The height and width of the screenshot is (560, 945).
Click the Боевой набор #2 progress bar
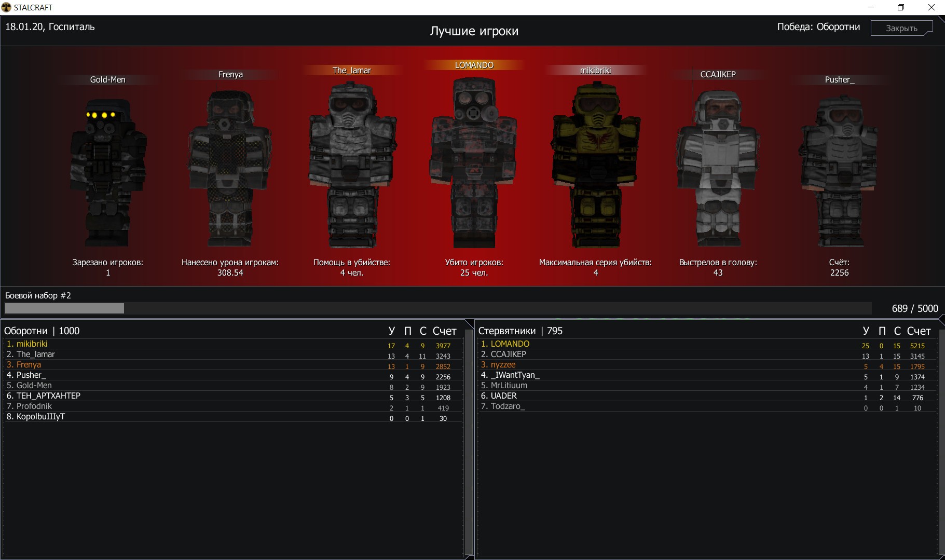tap(438, 308)
